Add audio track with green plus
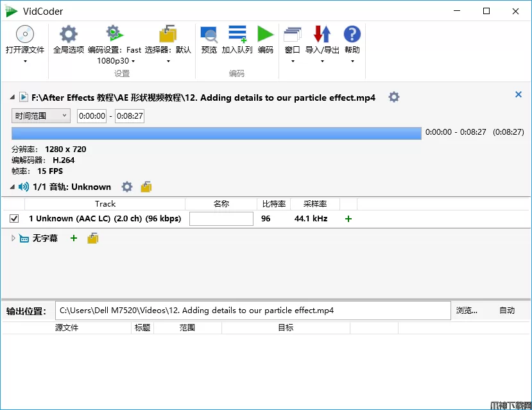 coord(348,219)
